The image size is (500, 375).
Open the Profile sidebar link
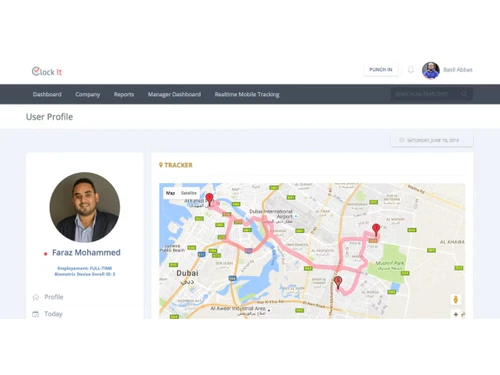(54, 297)
